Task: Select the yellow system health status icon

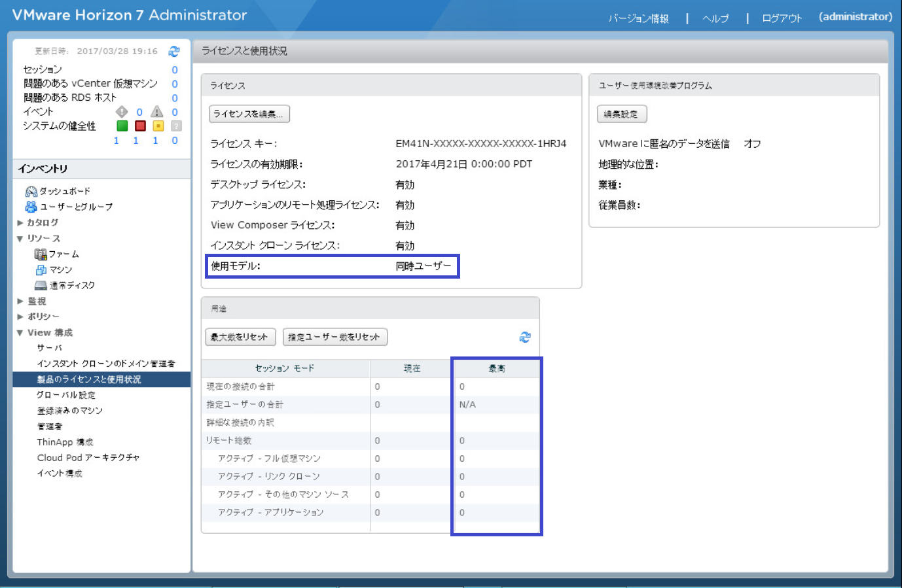Action: tap(158, 126)
